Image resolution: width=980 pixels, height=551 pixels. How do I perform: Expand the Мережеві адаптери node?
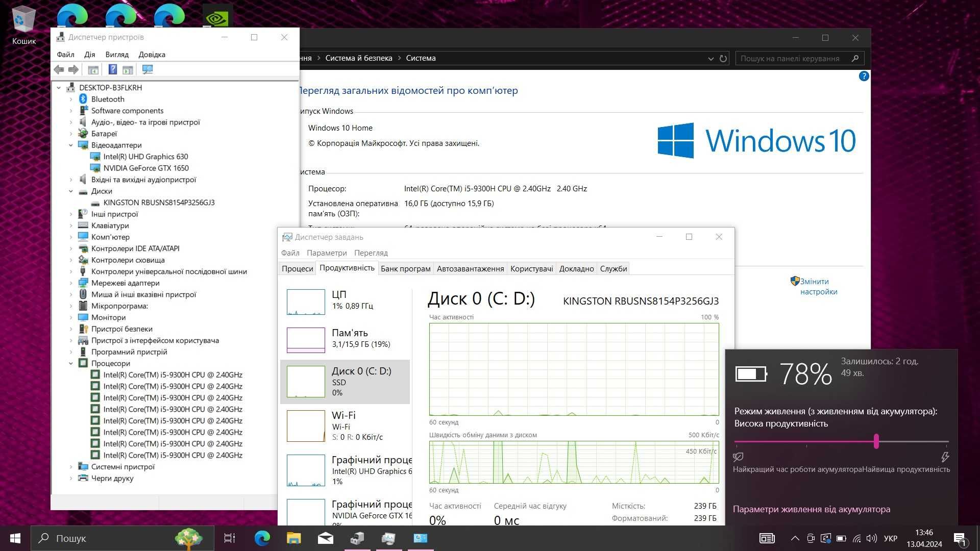coord(71,283)
